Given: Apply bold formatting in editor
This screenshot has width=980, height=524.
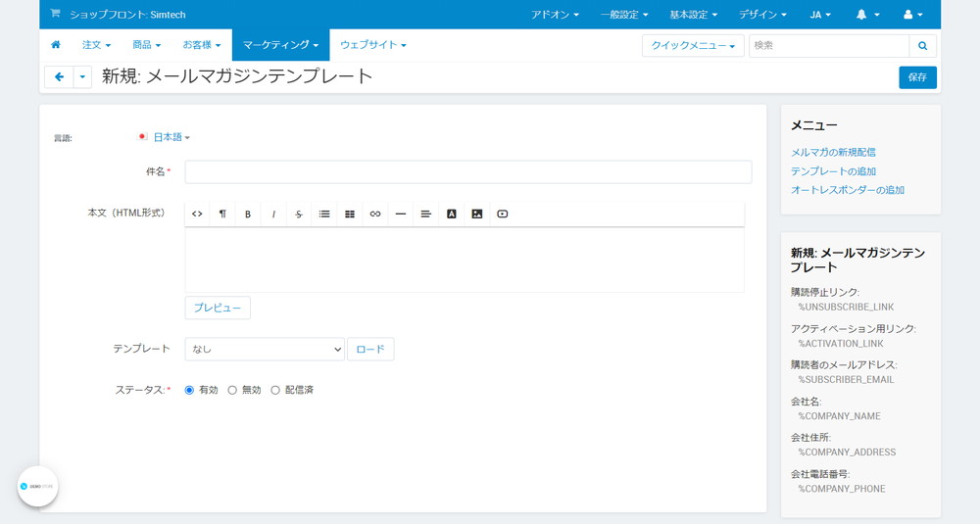Looking at the screenshot, I should (x=248, y=214).
